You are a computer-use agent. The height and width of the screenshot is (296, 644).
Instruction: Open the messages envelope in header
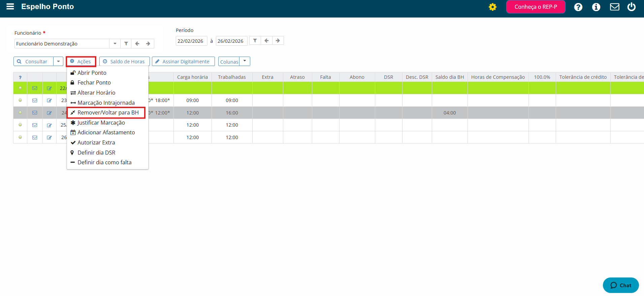coord(614,7)
